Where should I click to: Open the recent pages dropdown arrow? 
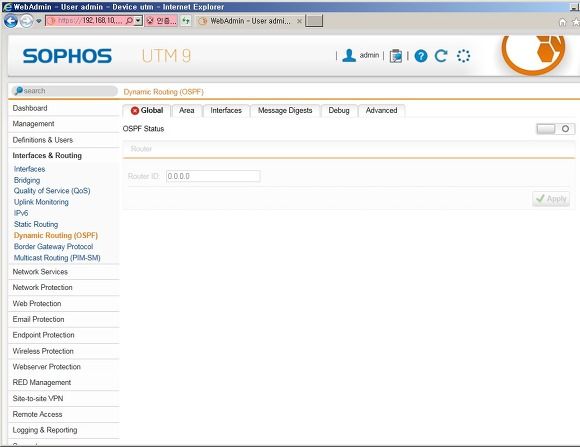tap(39, 21)
